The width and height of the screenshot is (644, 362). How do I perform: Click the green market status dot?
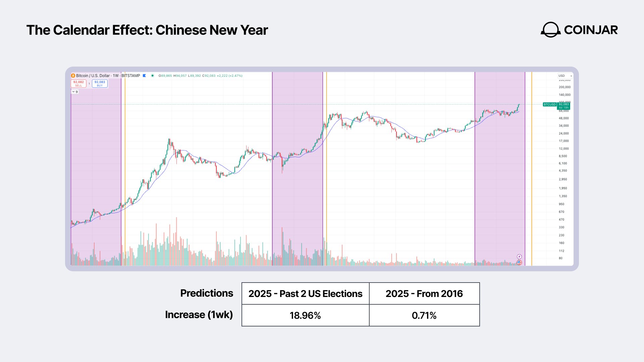coord(153,76)
